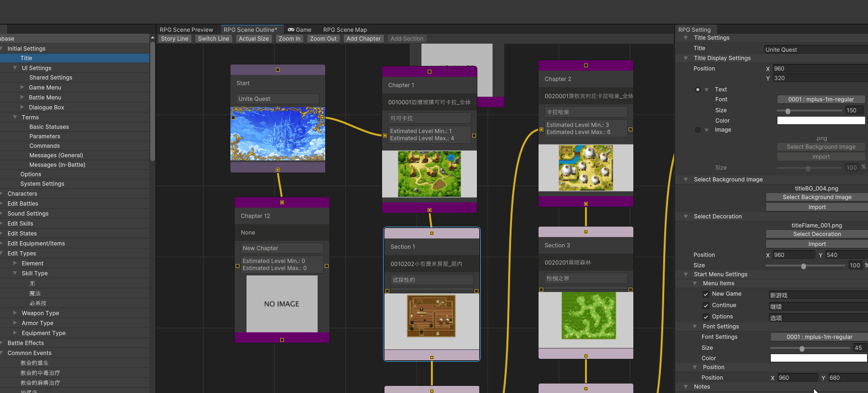
Task: Switch to the RPG Scene Preview tab
Action: point(186,29)
